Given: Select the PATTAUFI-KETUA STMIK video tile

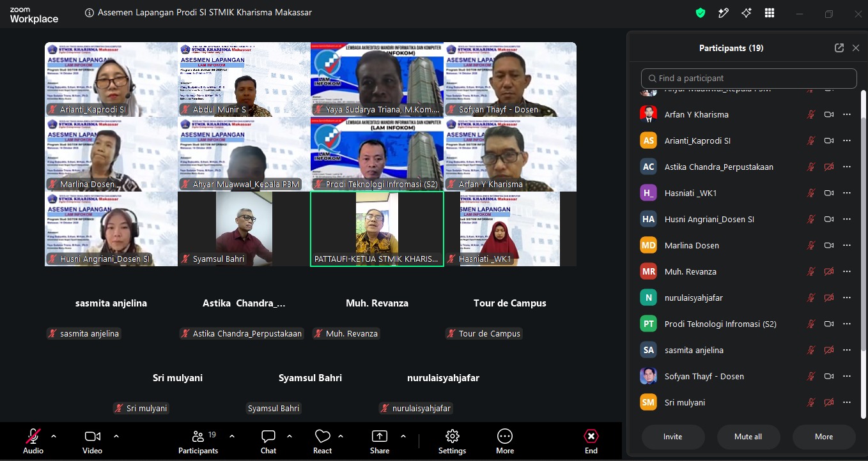Looking at the screenshot, I should [377, 229].
